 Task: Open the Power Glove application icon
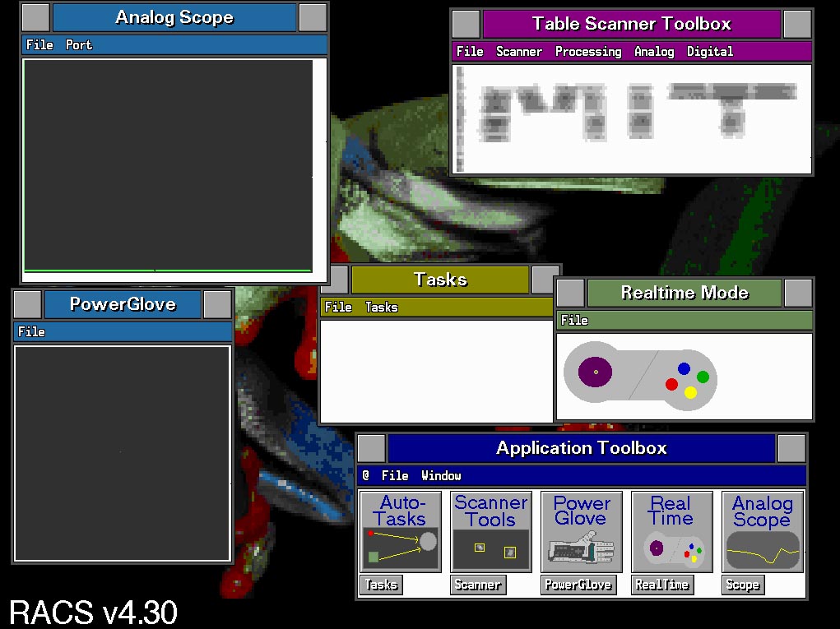click(x=581, y=531)
